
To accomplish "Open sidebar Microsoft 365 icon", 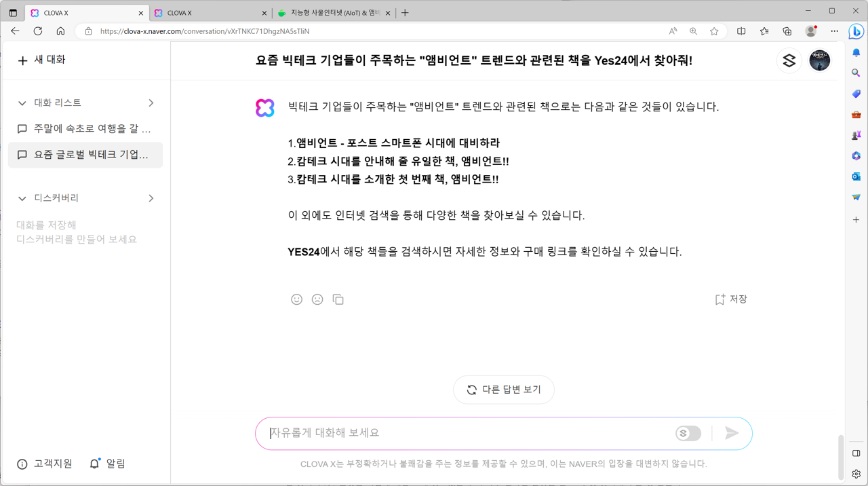I will (x=856, y=155).
